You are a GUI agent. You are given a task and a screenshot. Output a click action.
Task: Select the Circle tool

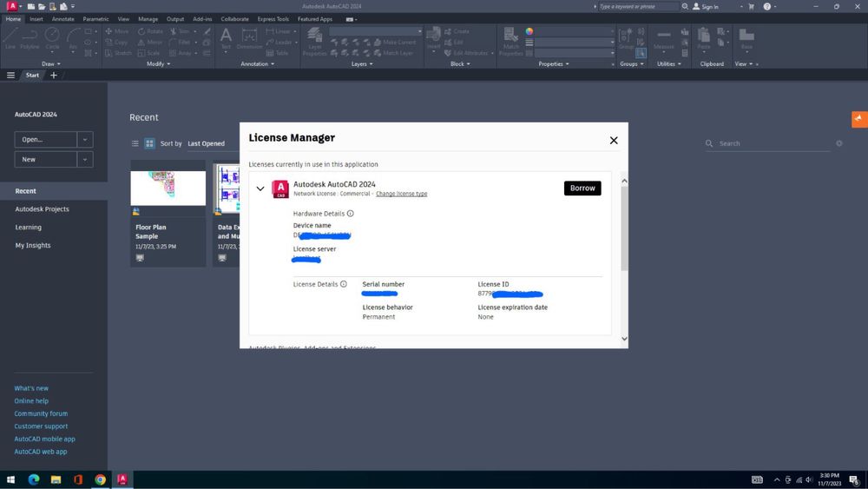pyautogui.click(x=52, y=38)
